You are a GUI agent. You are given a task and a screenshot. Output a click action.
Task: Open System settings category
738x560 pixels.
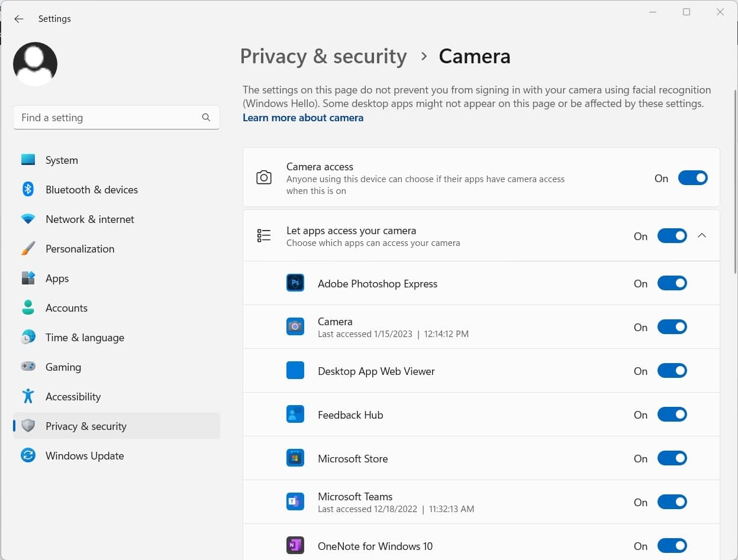point(117,160)
